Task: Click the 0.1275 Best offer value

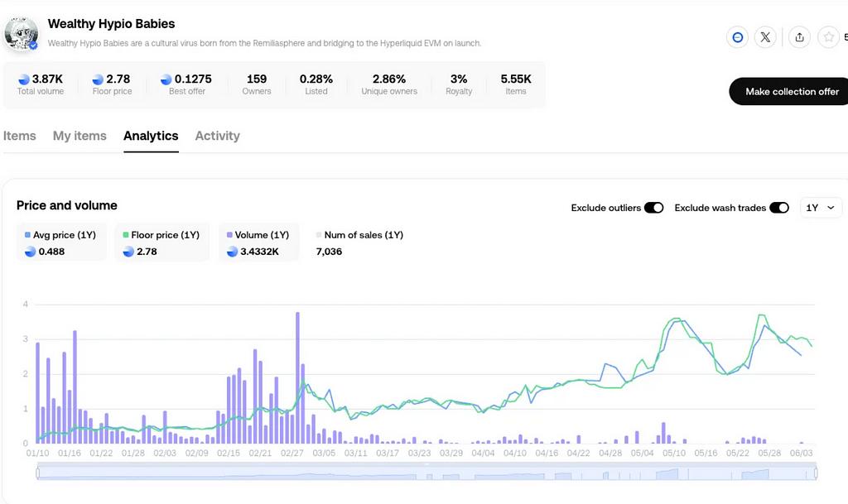Action: click(193, 79)
